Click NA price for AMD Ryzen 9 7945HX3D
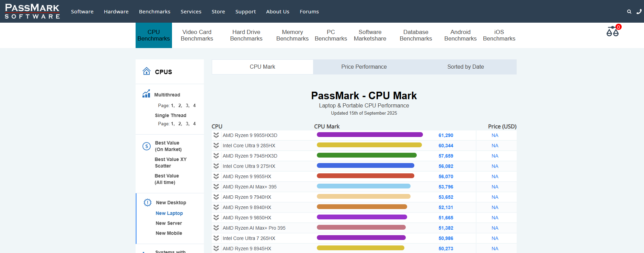This screenshot has height=253, width=644. (x=495, y=156)
